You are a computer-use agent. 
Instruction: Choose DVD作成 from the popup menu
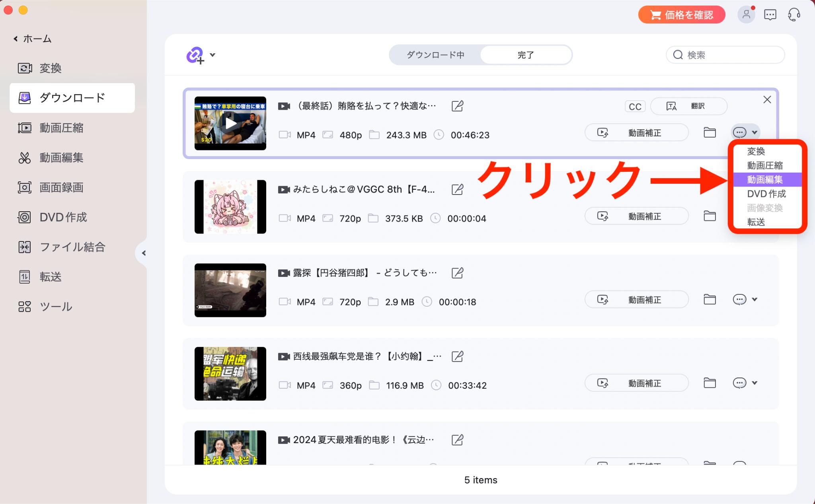click(767, 194)
